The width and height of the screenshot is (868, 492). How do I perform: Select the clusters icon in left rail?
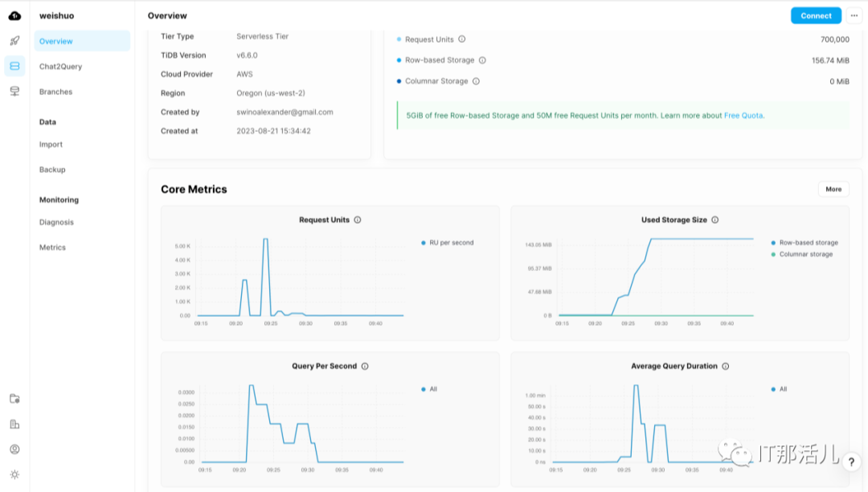14,66
